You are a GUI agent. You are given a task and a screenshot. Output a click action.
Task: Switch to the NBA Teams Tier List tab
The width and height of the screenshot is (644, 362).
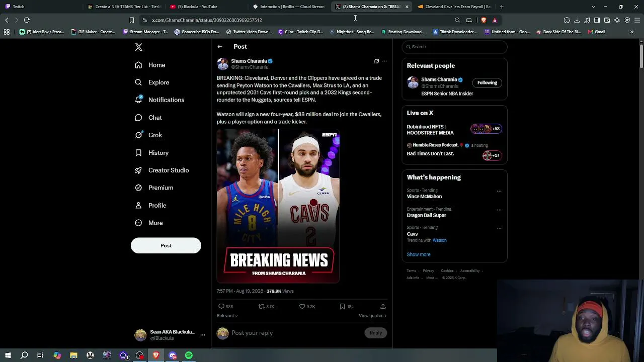[x=124, y=7]
